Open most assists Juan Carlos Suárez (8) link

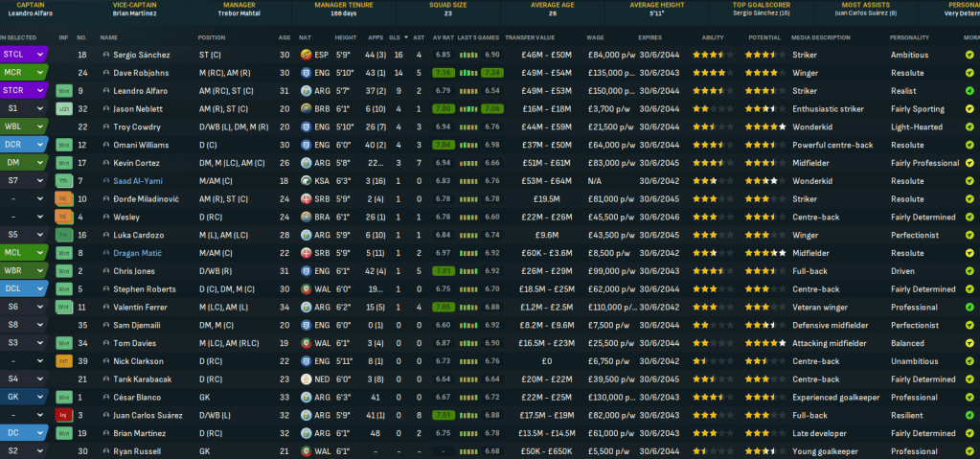coord(866,13)
